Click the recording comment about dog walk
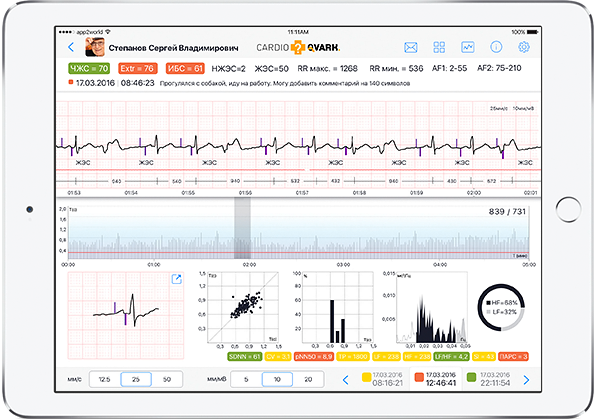This screenshot has width=600, height=420. [x=285, y=83]
